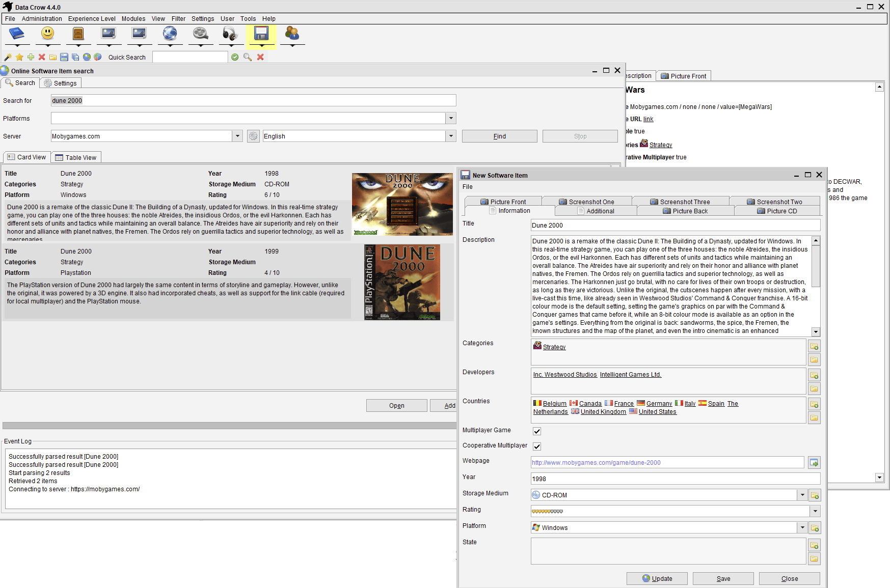Click the Strategy link in Categories field

click(554, 347)
